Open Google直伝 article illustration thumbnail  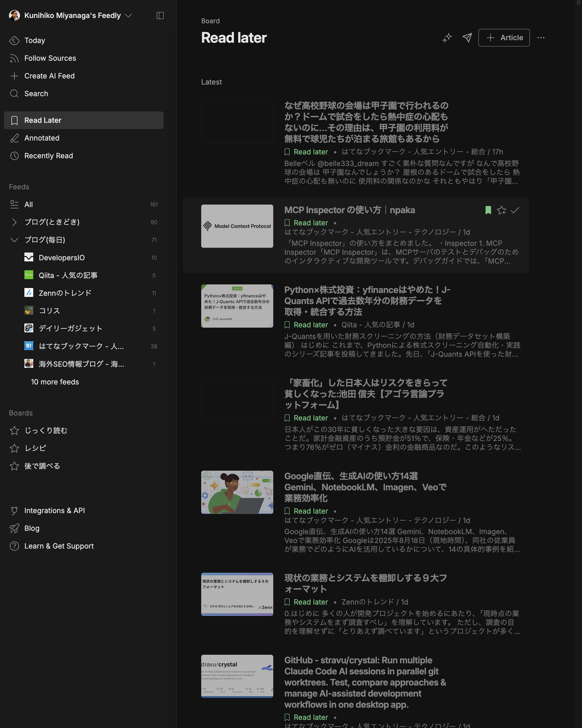pyautogui.click(x=237, y=492)
